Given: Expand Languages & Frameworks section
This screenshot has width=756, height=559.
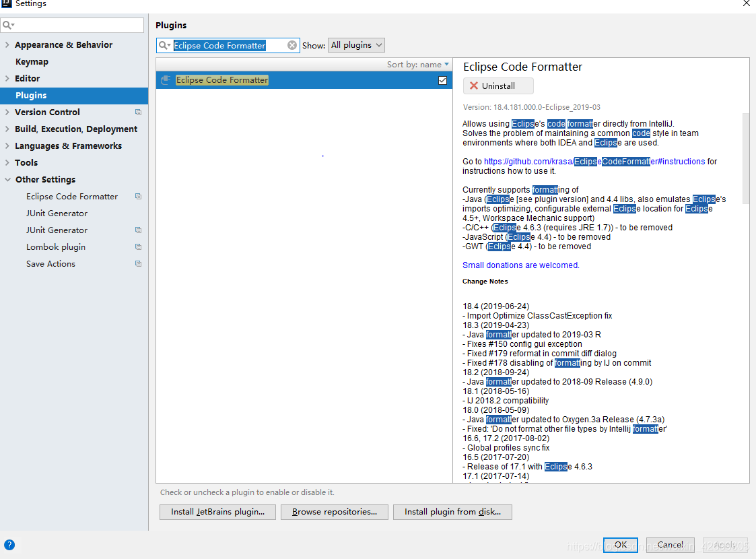Looking at the screenshot, I should coord(7,146).
